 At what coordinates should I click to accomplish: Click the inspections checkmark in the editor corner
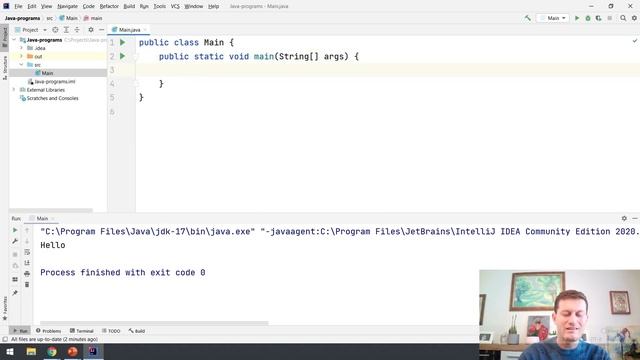[635, 41]
